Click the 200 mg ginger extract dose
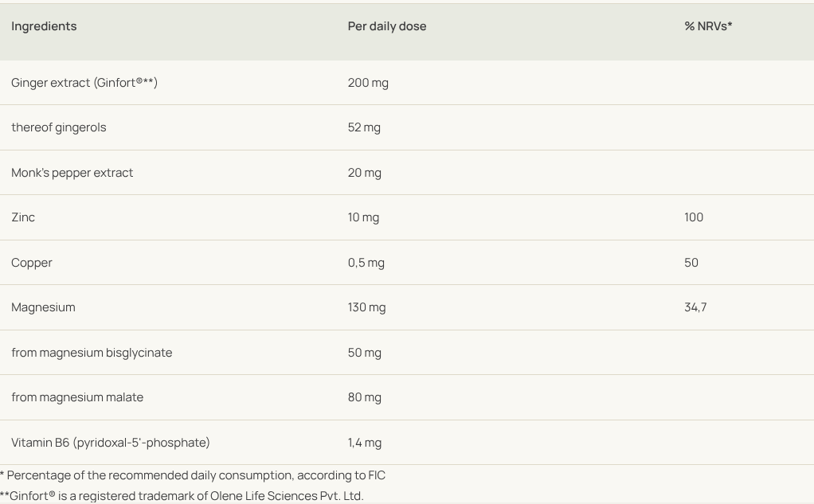814x504 pixels. click(368, 83)
